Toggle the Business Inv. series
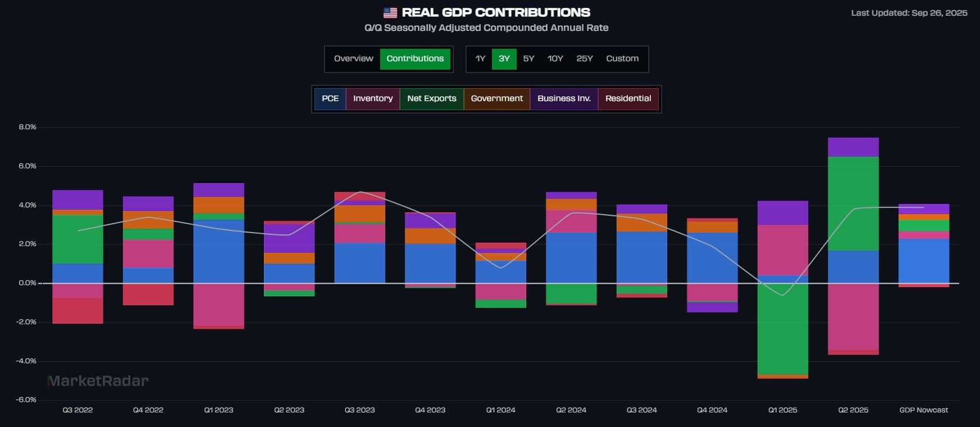 (564, 99)
